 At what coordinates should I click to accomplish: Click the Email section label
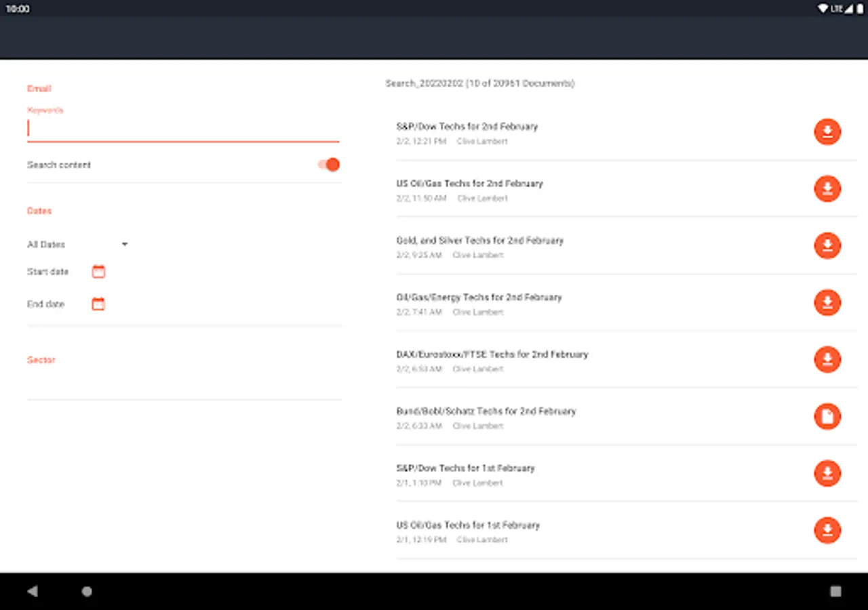(39, 89)
